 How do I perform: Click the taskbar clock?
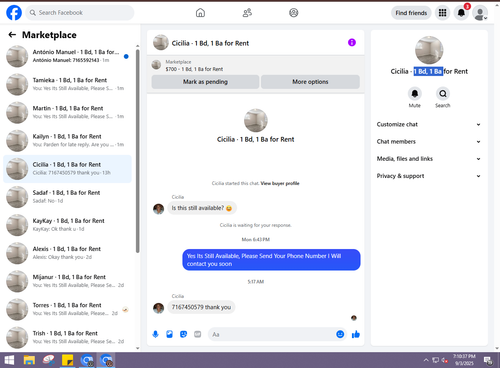coord(464,360)
